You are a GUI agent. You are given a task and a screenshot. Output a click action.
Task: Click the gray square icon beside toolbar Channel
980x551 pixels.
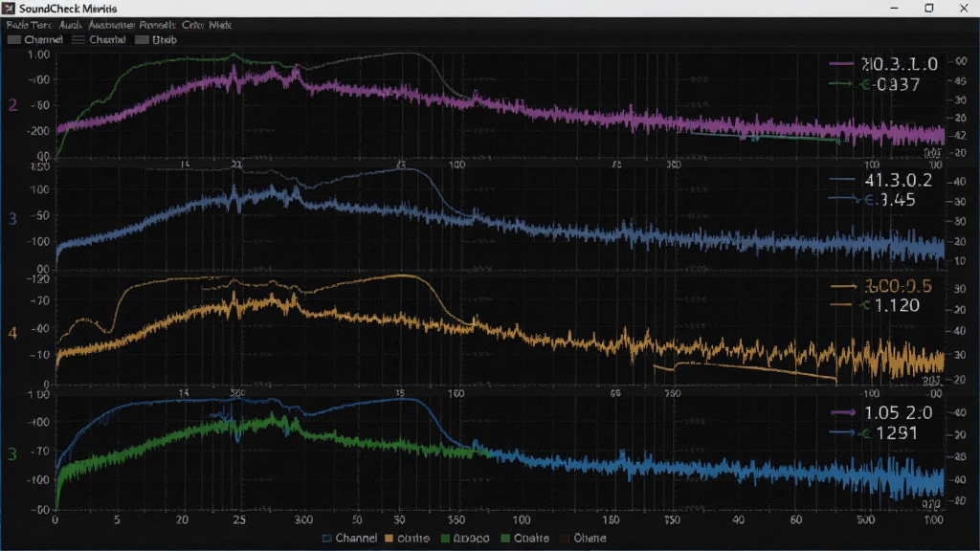click(x=13, y=39)
